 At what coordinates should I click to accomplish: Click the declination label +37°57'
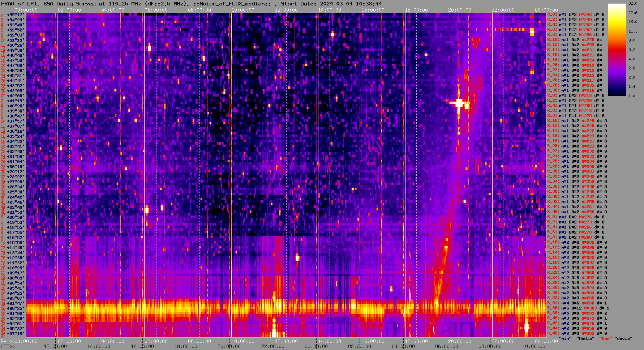(16, 121)
